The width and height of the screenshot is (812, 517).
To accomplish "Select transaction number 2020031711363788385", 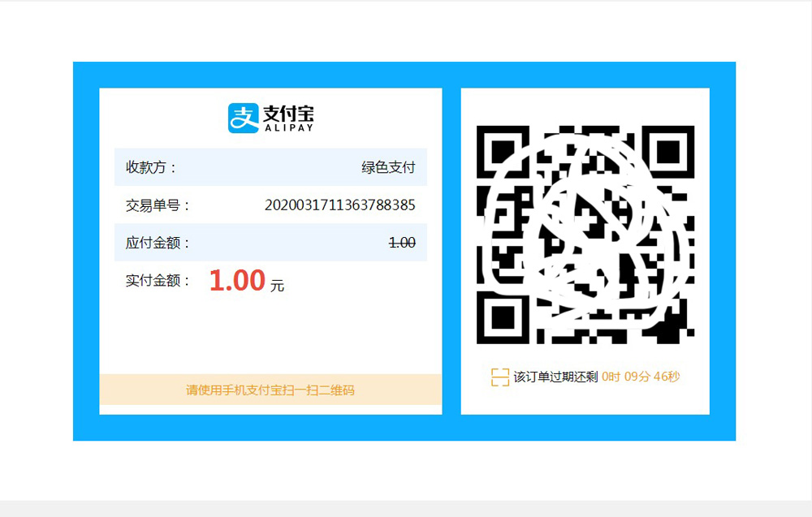I will pyautogui.click(x=339, y=205).
